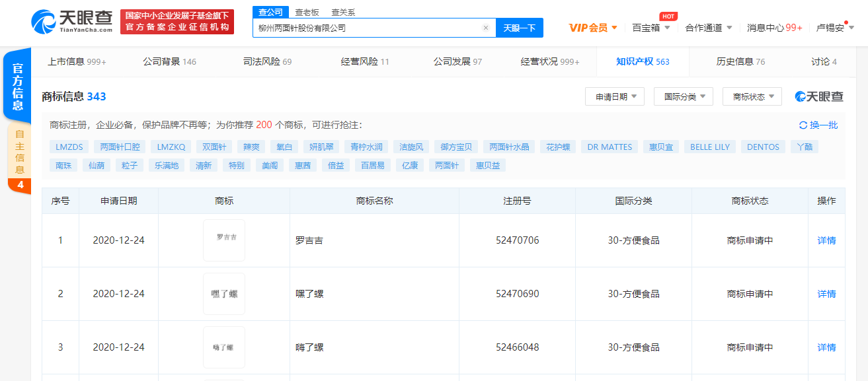Expand the 申请日期 filter dropdown
Viewport: 868px width, 381px height.
coord(615,96)
